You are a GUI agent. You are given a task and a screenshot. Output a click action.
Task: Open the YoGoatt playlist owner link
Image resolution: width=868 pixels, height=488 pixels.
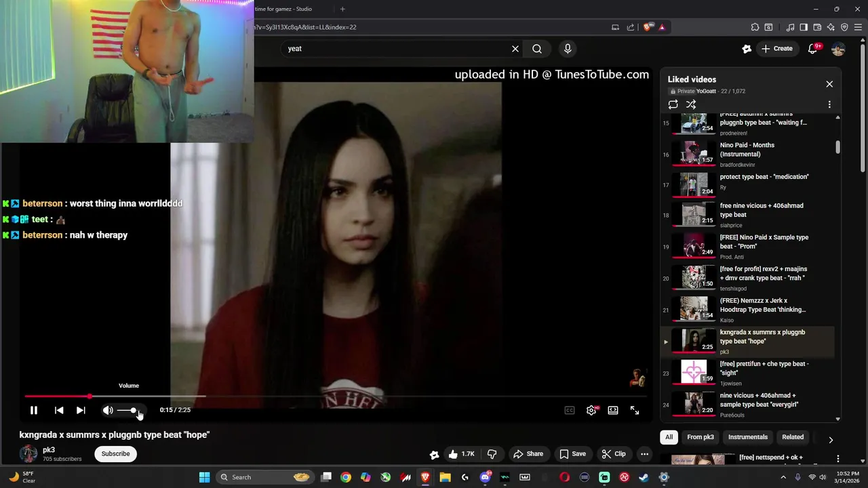pyautogui.click(x=706, y=91)
